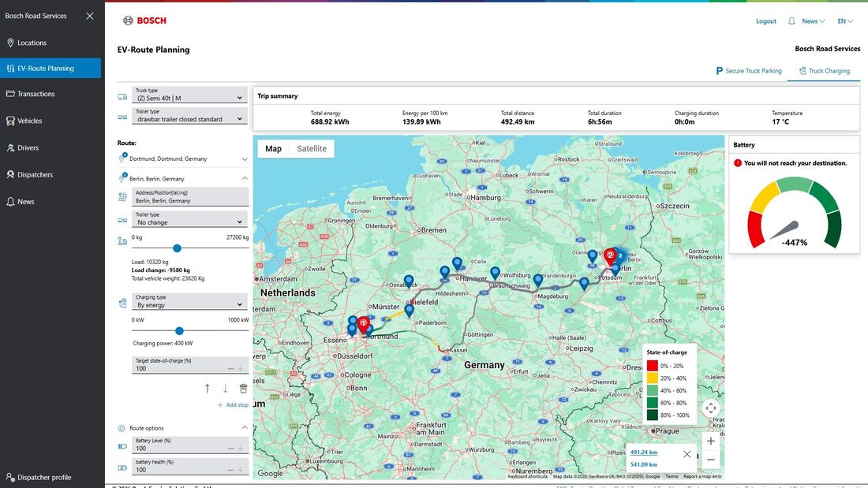This screenshot has width=868, height=488.
Task: Select the 491.24 km route option
Action: [644, 452]
